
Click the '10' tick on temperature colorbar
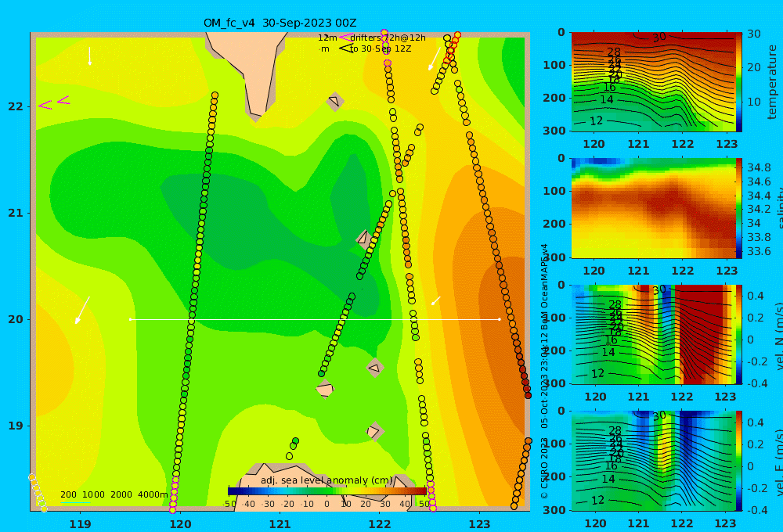pyautogui.click(x=754, y=102)
